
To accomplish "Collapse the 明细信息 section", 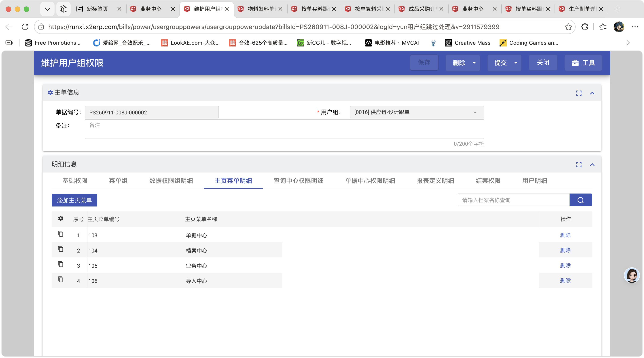I will click(592, 165).
